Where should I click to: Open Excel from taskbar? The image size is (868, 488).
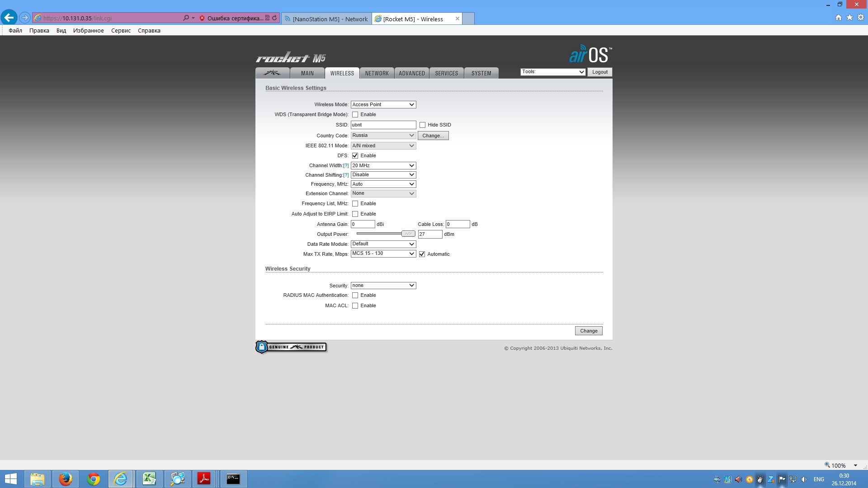[x=149, y=479]
